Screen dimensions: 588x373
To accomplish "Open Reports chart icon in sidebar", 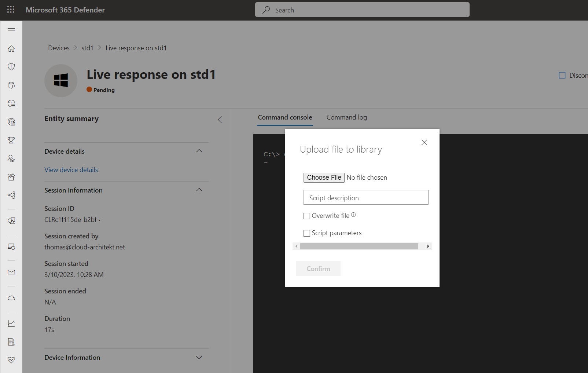I will click(x=11, y=323).
